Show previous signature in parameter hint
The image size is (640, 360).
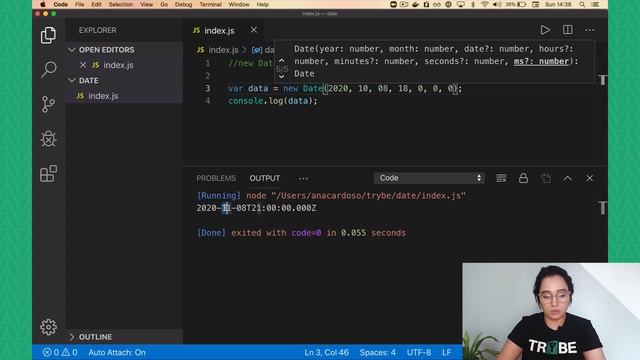281,60
